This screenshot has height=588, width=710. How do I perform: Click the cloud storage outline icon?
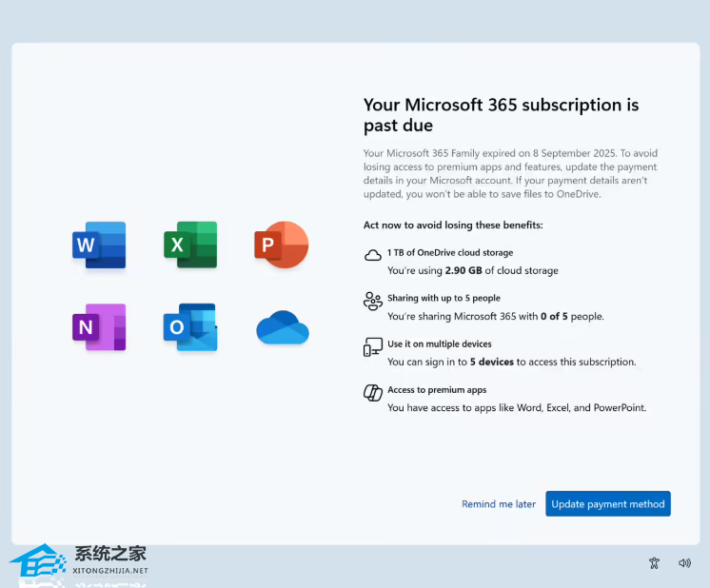373,255
